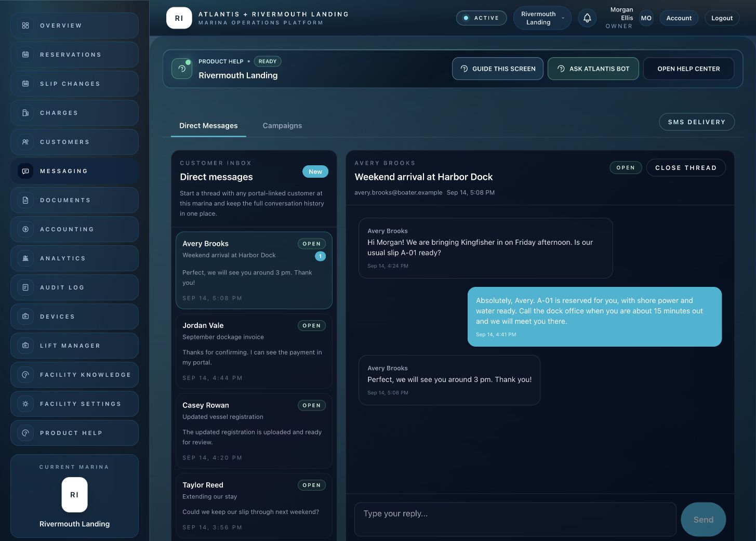
Task: Open Taylor Reed's Extending our stay thread
Action: 254,505
